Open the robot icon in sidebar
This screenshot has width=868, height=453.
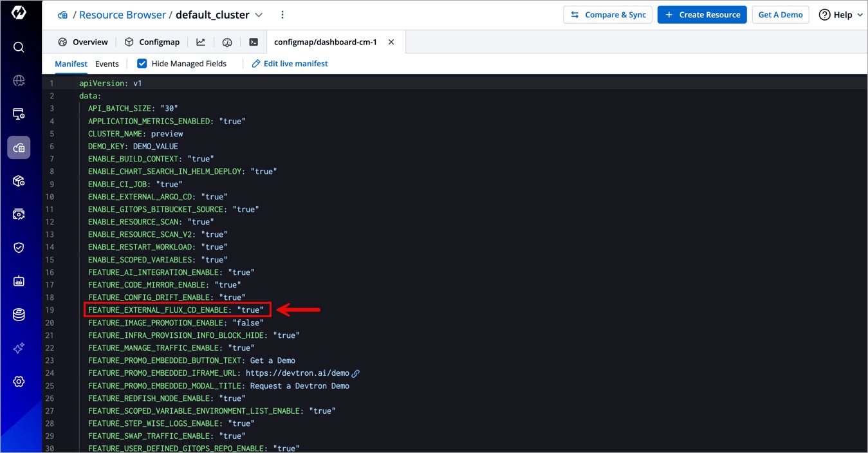click(19, 281)
